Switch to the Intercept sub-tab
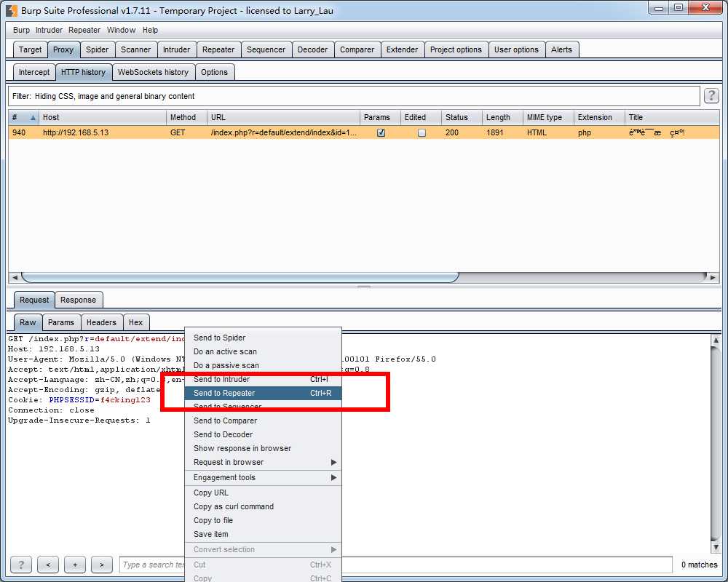The height and width of the screenshot is (582, 728). tap(34, 72)
